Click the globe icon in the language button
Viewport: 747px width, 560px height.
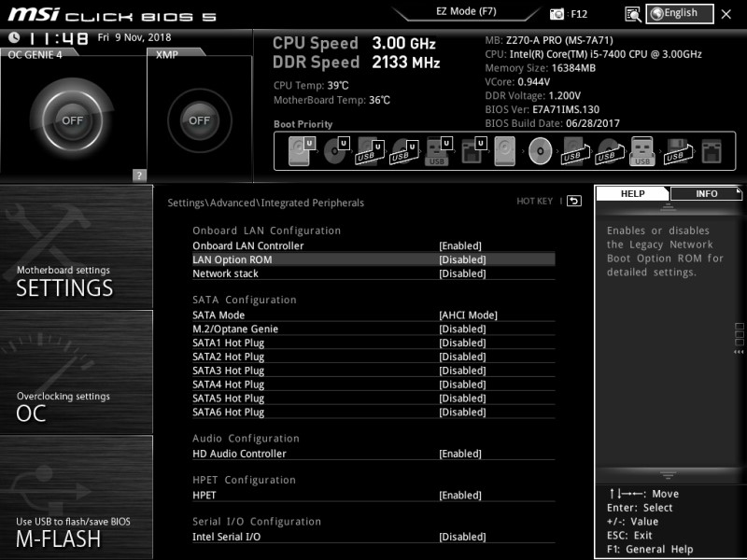click(x=657, y=14)
